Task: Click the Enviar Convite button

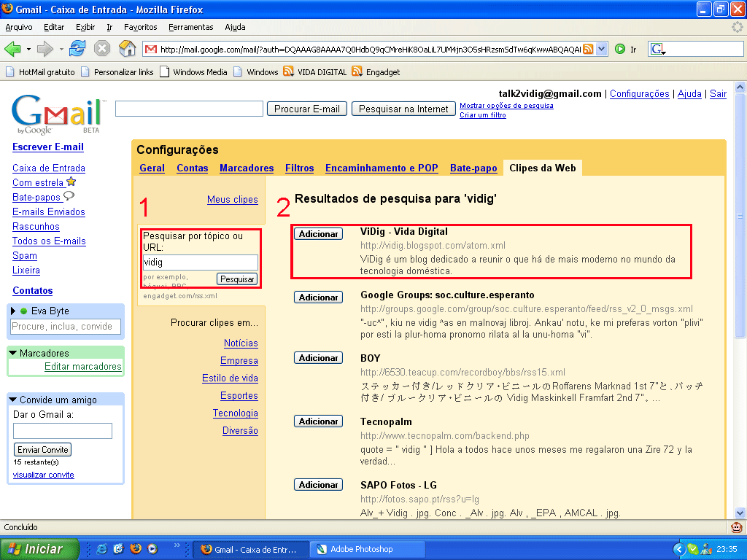Action: pyautogui.click(x=43, y=449)
